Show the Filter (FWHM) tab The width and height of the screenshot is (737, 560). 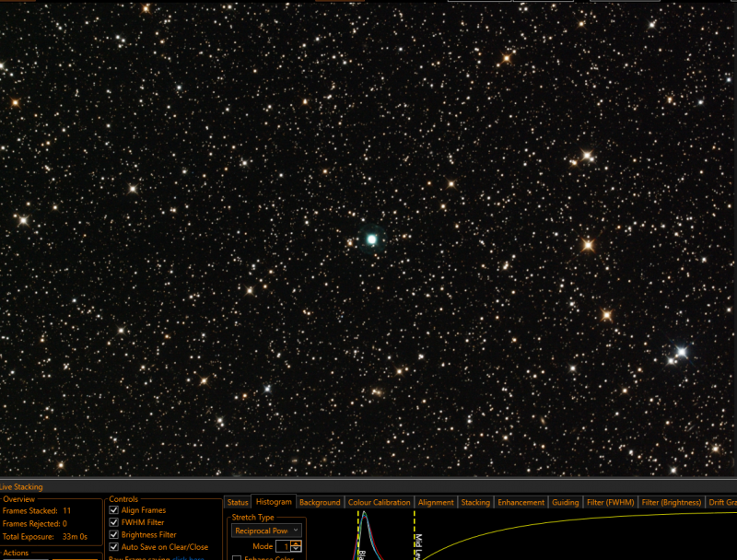pos(610,502)
